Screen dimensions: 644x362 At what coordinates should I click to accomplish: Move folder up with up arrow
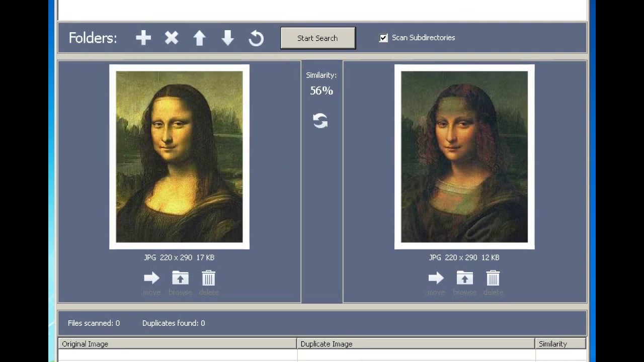point(200,38)
